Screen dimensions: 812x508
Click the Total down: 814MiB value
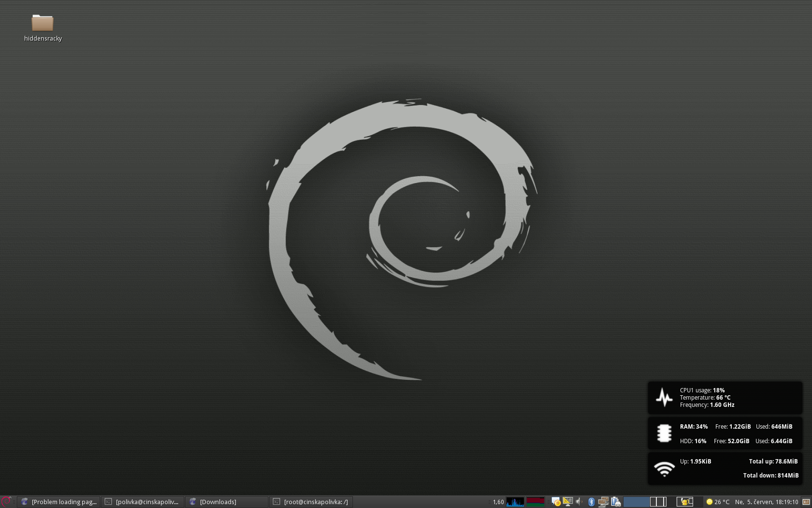[770, 476]
